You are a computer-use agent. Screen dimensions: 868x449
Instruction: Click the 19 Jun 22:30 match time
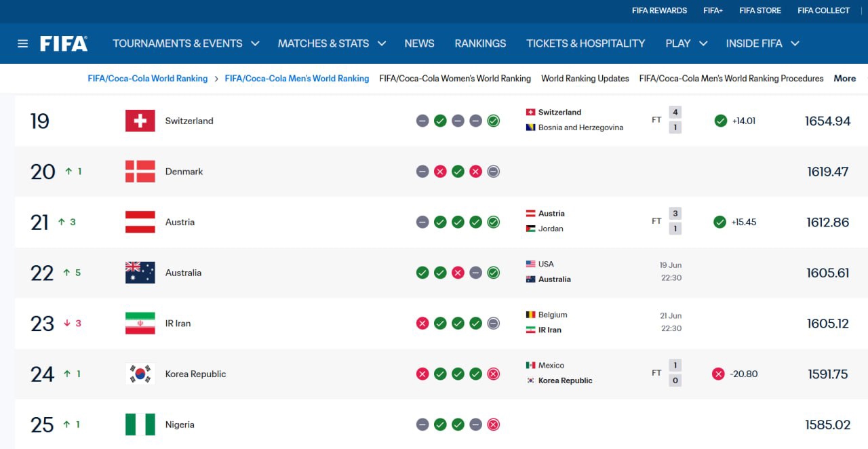pos(671,271)
